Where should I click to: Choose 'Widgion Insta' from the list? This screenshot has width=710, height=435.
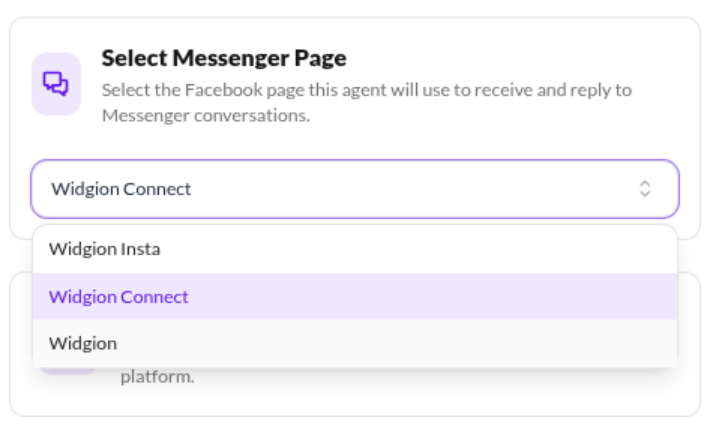[105, 249]
